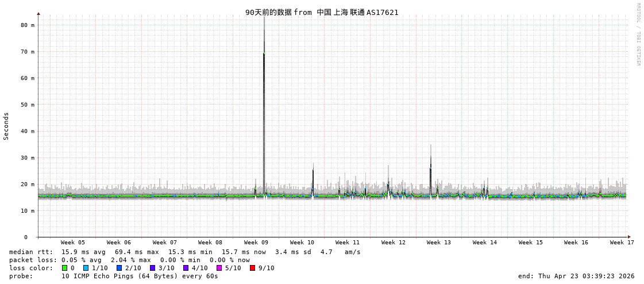Click the y-axis arrow at top
Screen dimensions: 644x284
(x=38, y=13)
